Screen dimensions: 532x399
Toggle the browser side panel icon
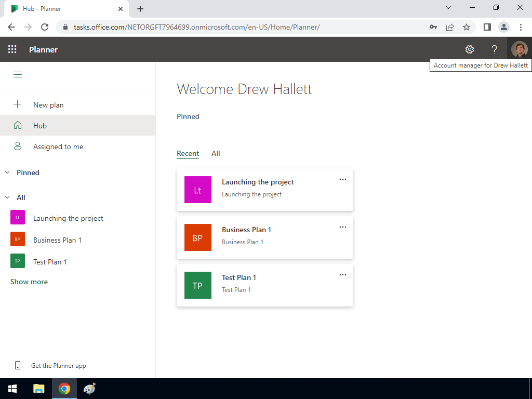[x=487, y=27]
